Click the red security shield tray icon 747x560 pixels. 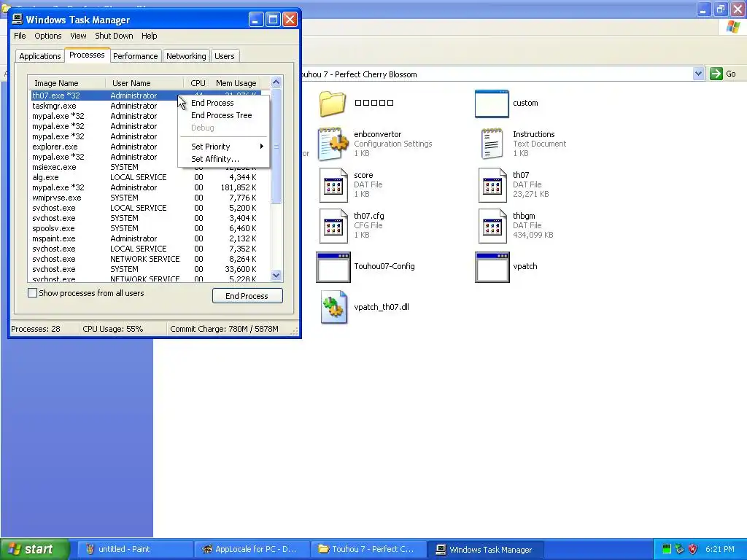coord(693,549)
